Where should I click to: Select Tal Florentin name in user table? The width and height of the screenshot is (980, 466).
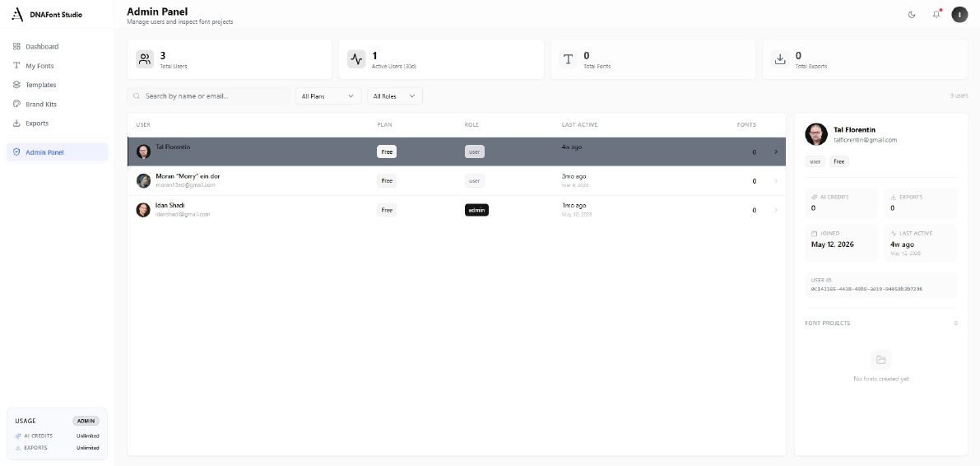click(x=173, y=147)
